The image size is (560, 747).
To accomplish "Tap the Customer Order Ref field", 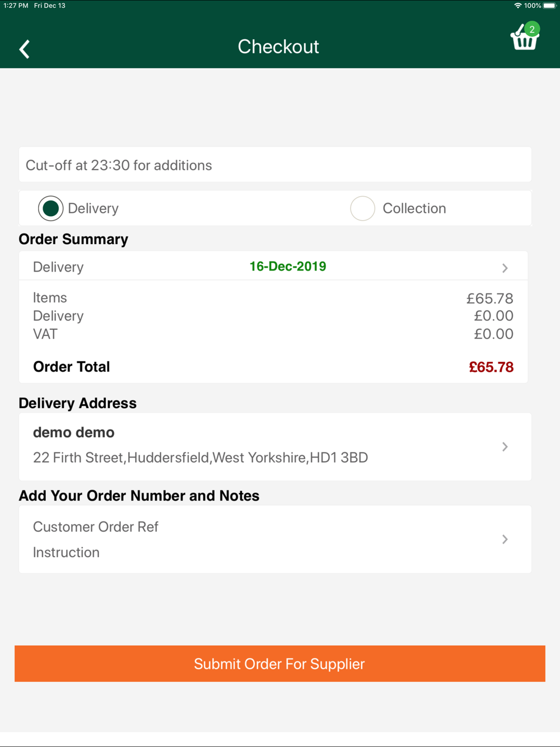I will point(96,527).
